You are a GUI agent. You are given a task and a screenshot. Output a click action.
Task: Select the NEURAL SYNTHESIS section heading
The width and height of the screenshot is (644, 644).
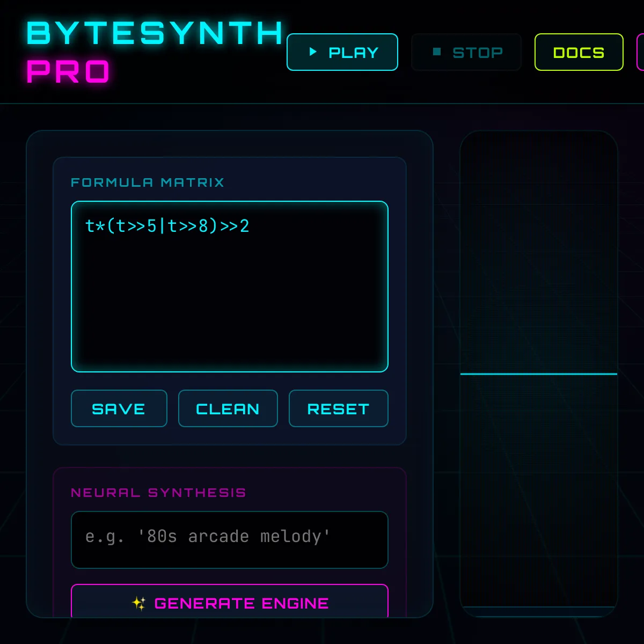click(158, 493)
